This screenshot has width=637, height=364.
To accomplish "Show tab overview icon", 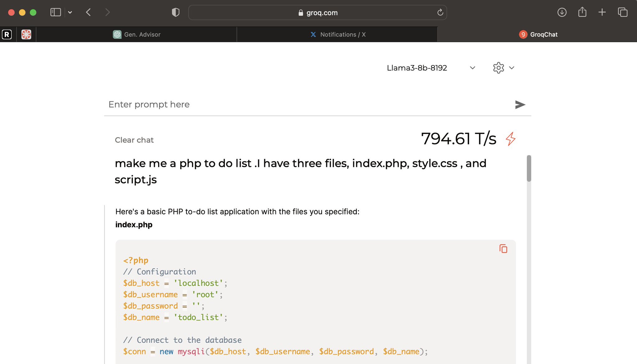I will 622,12.
